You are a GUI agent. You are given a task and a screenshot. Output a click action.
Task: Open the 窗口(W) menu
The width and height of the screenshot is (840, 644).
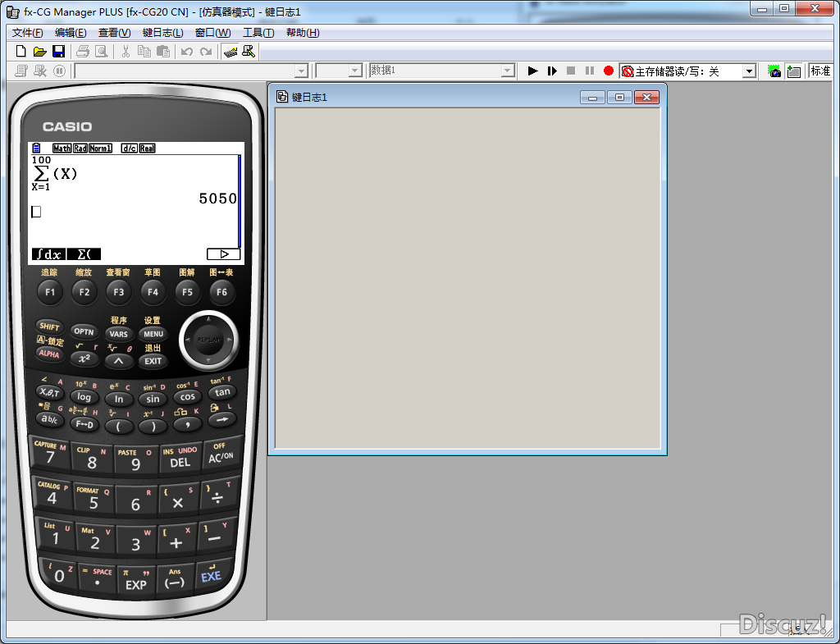pyautogui.click(x=212, y=33)
